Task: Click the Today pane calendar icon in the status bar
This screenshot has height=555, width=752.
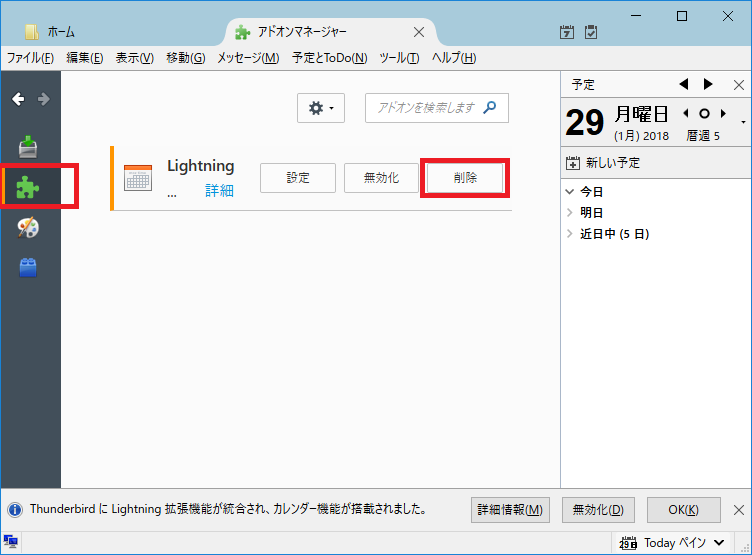Action: [x=628, y=543]
